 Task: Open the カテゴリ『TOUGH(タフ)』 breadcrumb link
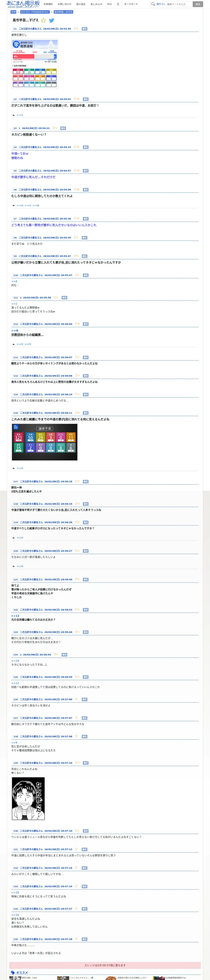tap(35, 12)
